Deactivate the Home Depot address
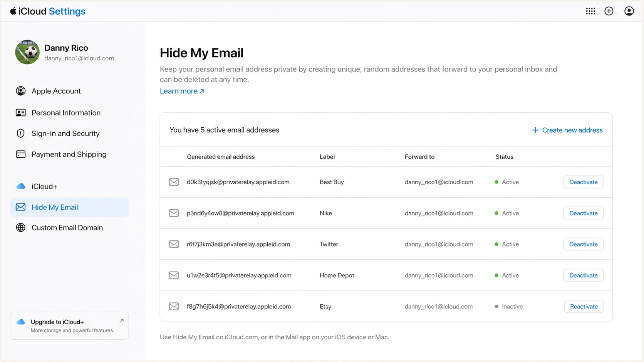Screen dimensions: 644x362 click(x=583, y=275)
